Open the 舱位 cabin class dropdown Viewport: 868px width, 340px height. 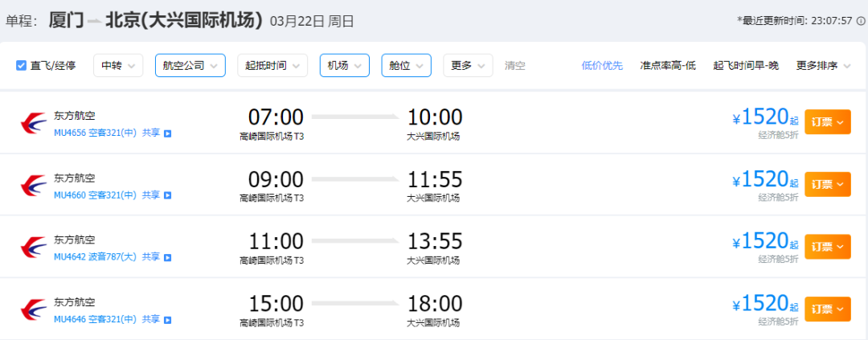406,66
